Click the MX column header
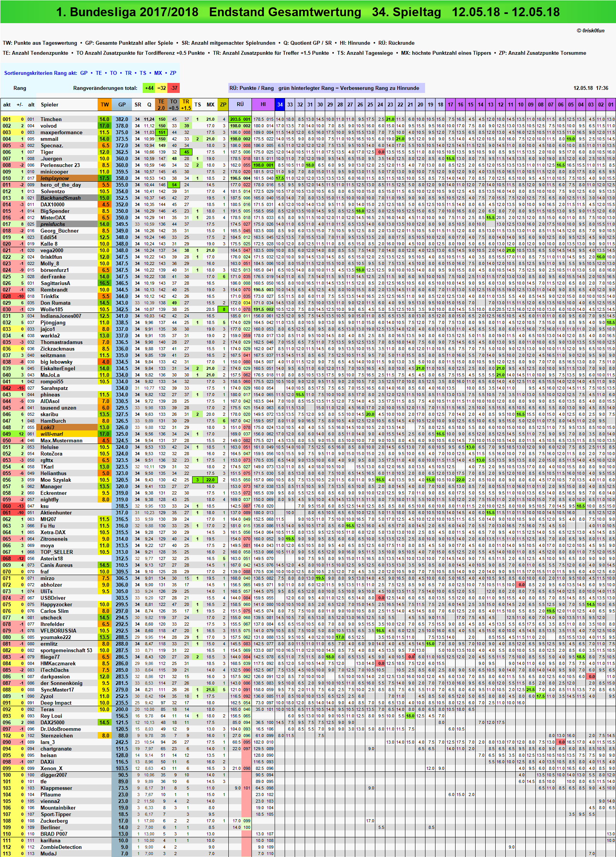Screen dimensions: 616x857 tap(210, 105)
